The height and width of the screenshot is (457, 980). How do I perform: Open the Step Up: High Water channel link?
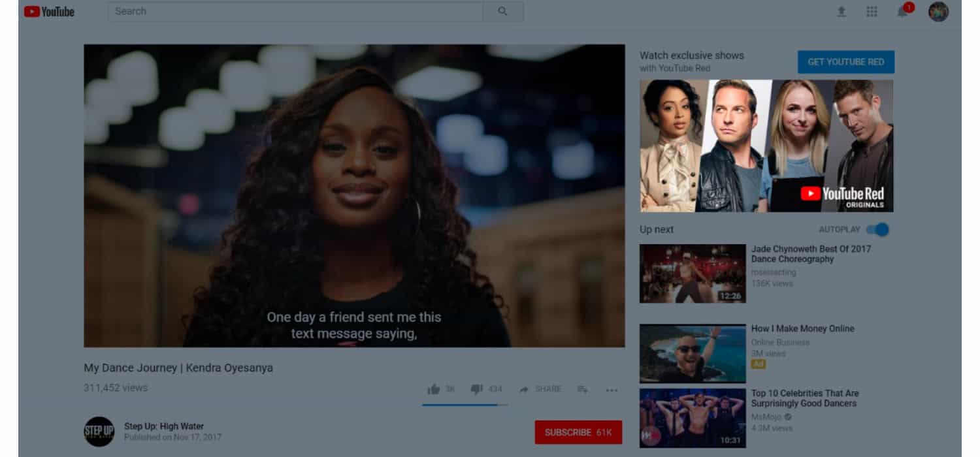pyautogui.click(x=164, y=426)
